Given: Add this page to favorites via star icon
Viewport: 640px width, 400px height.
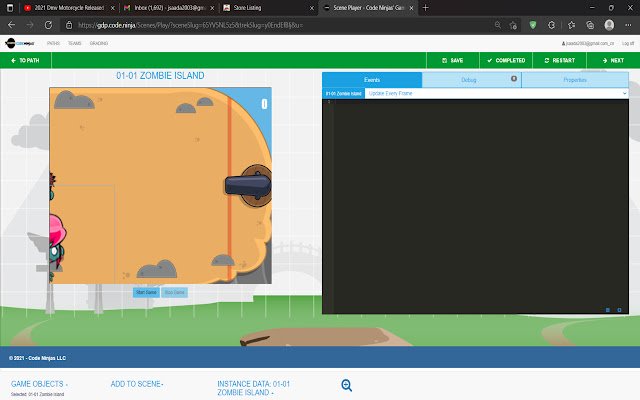Looking at the screenshot, I should point(513,25).
